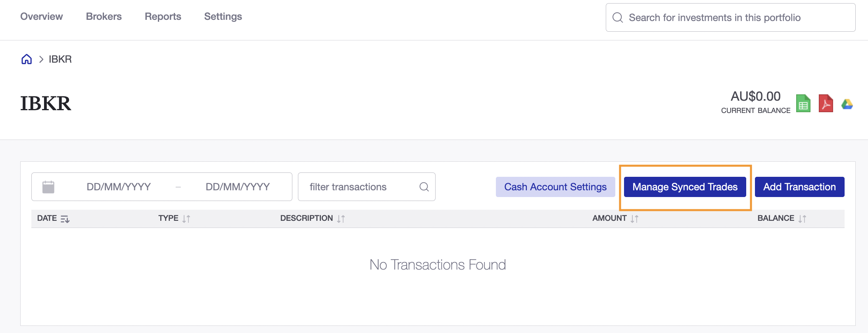Open the end date DD/MM/YYYY field
This screenshot has height=333, width=868.
(238, 186)
